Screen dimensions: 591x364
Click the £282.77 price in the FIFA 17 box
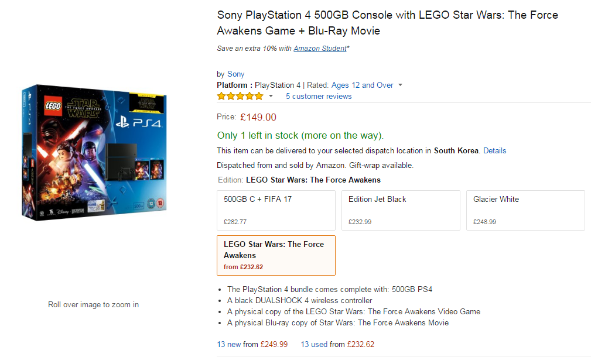(235, 222)
